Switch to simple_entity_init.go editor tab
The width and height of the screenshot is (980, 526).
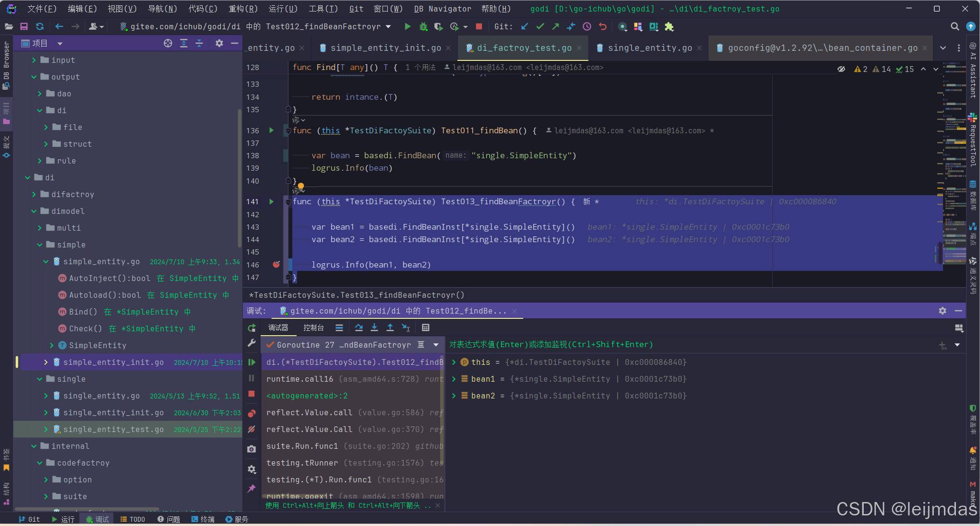coord(385,48)
